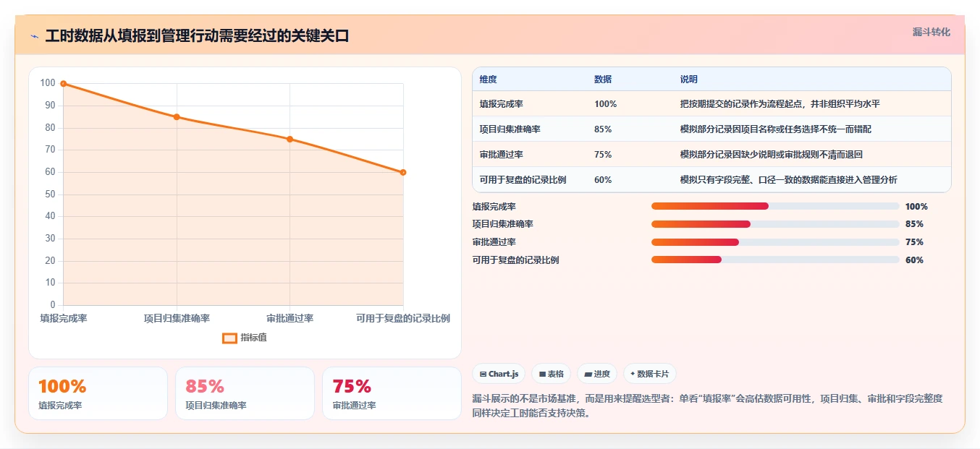Click the 75% value beside the progress bar
Image resolution: width=980 pixels, height=449 pixels.
click(914, 242)
